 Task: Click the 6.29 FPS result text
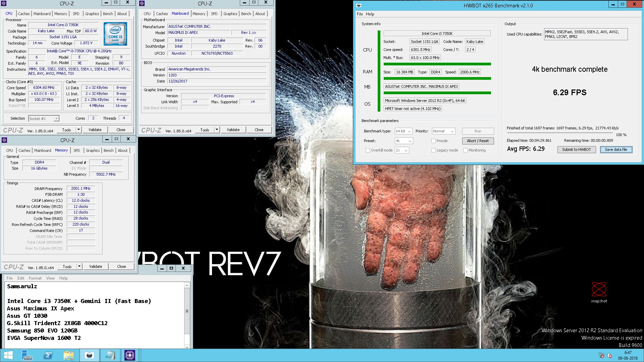[570, 93]
